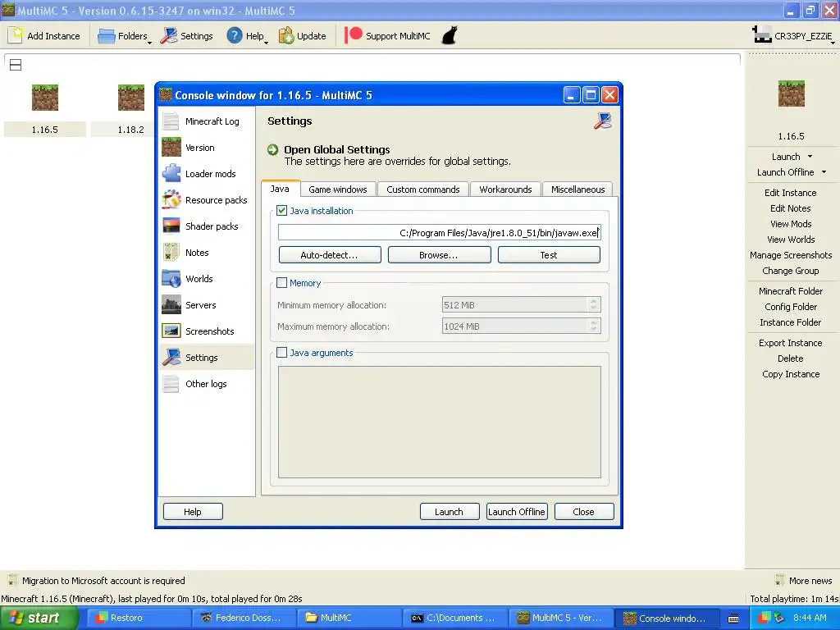Open the Folders dropdown menu
The height and width of the screenshot is (630, 840).
pos(125,36)
